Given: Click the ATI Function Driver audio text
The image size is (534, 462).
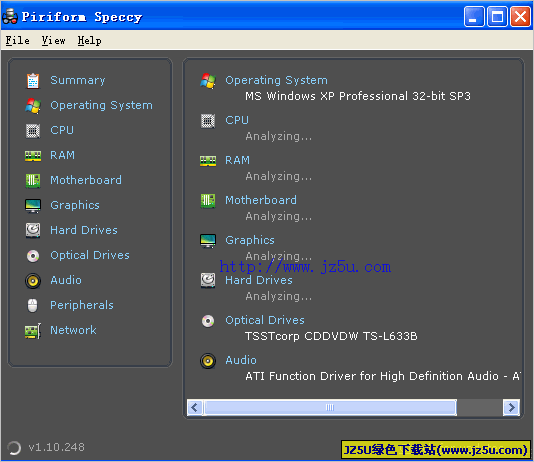Looking at the screenshot, I should coord(382,377).
